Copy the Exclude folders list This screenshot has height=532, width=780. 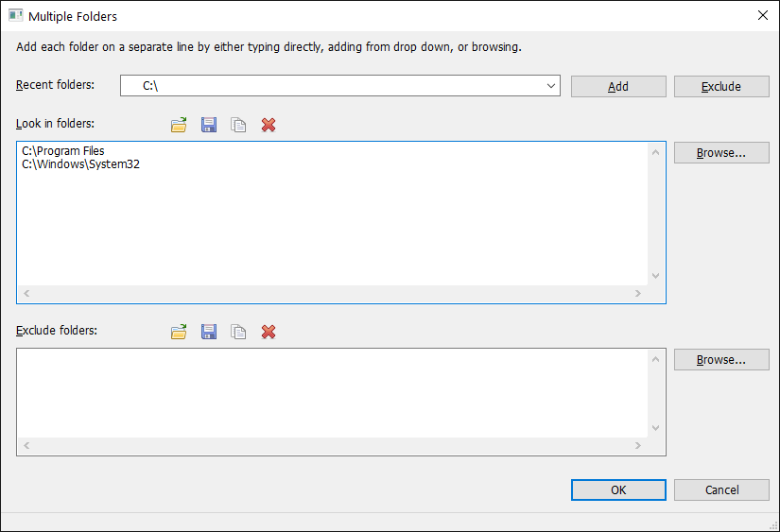click(x=238, y=332)
